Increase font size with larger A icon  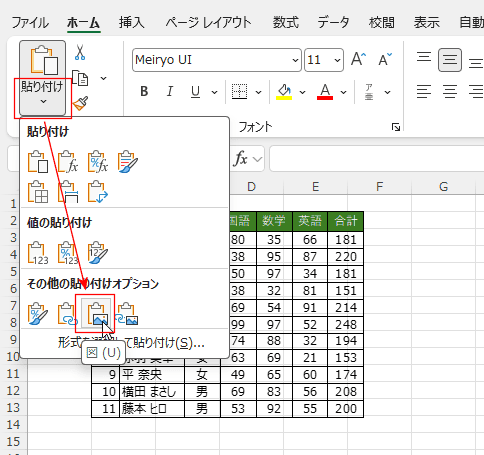(358, 60)
